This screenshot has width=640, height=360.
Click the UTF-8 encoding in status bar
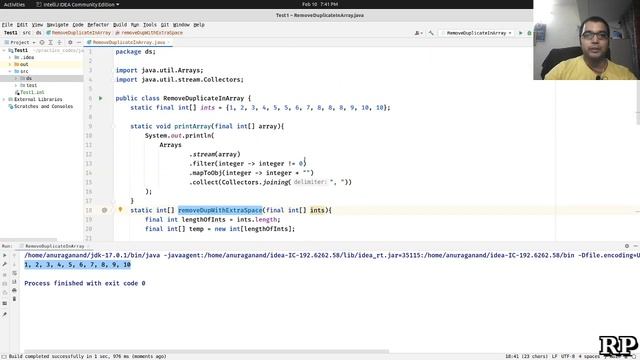point(568,356)
